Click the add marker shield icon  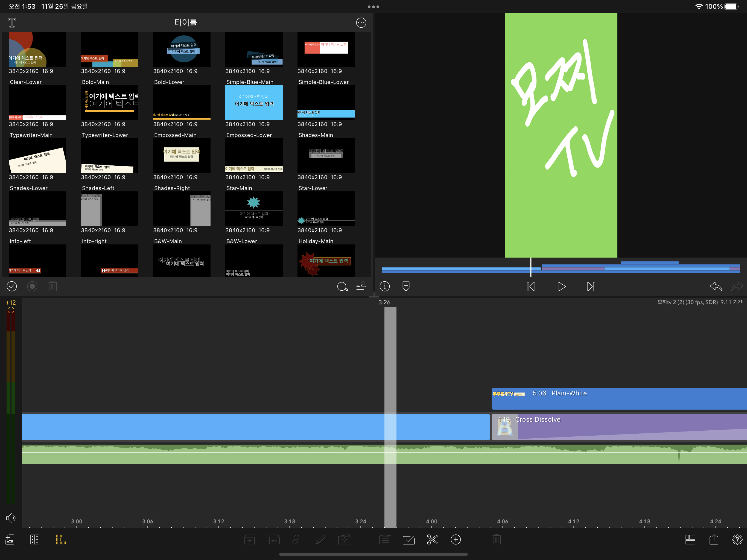(406, 286)
